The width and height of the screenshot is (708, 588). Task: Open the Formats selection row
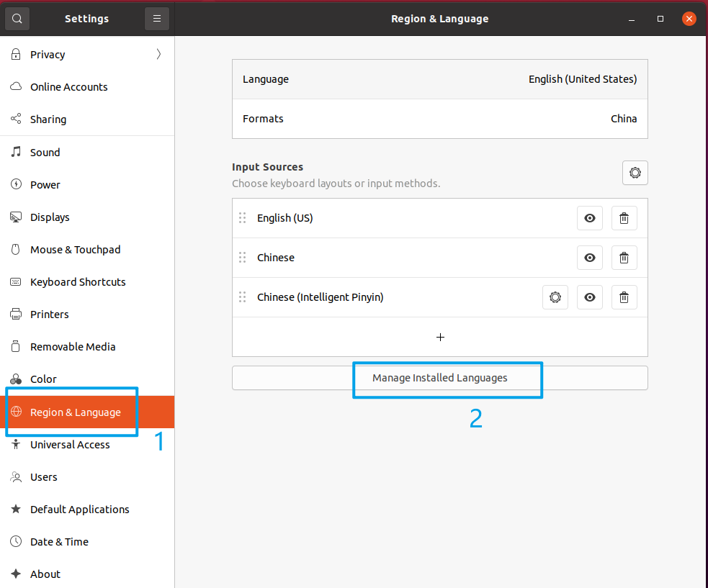click(440, 119)
